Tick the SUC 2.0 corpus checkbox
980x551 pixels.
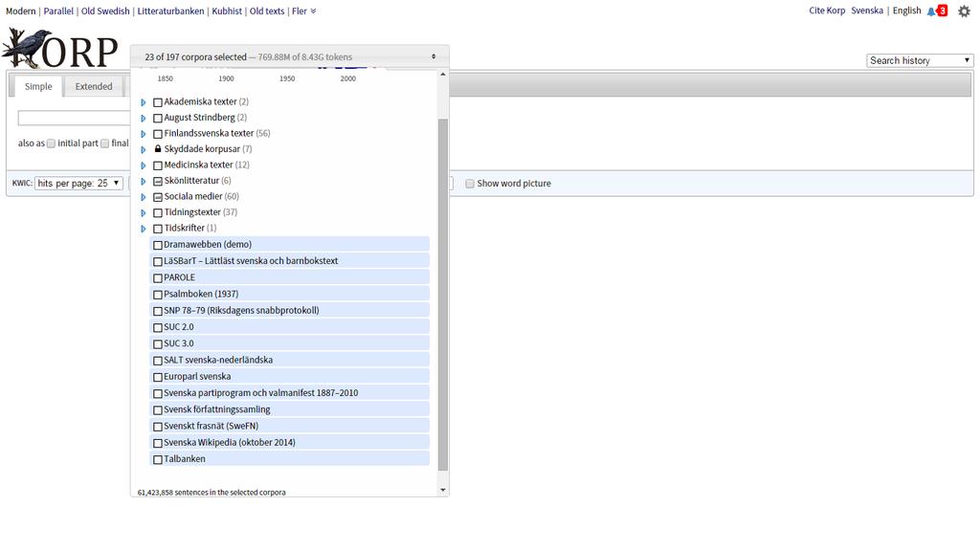[158, 328]
